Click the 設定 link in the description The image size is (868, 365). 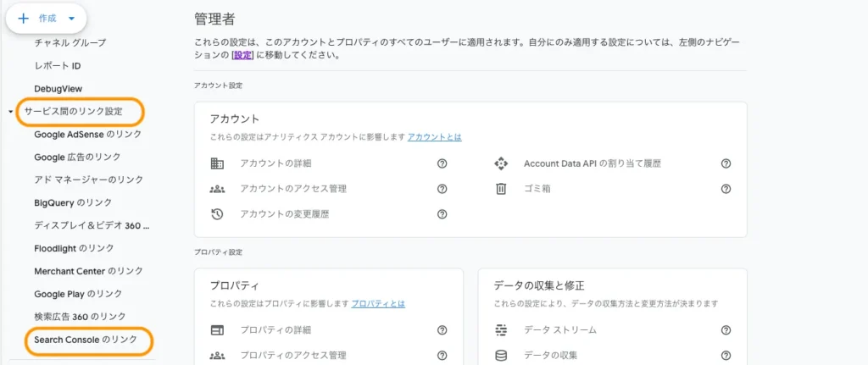click(x=243, y=55)
